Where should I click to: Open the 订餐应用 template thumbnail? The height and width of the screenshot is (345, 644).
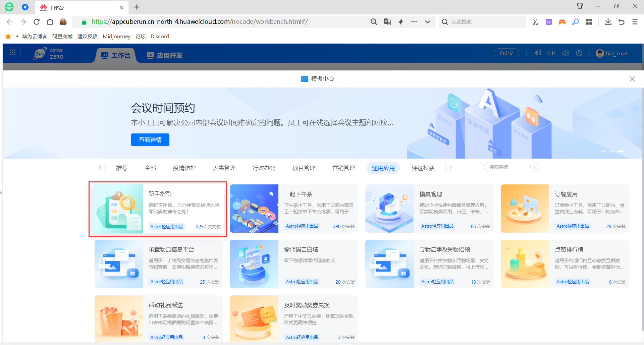525,209
